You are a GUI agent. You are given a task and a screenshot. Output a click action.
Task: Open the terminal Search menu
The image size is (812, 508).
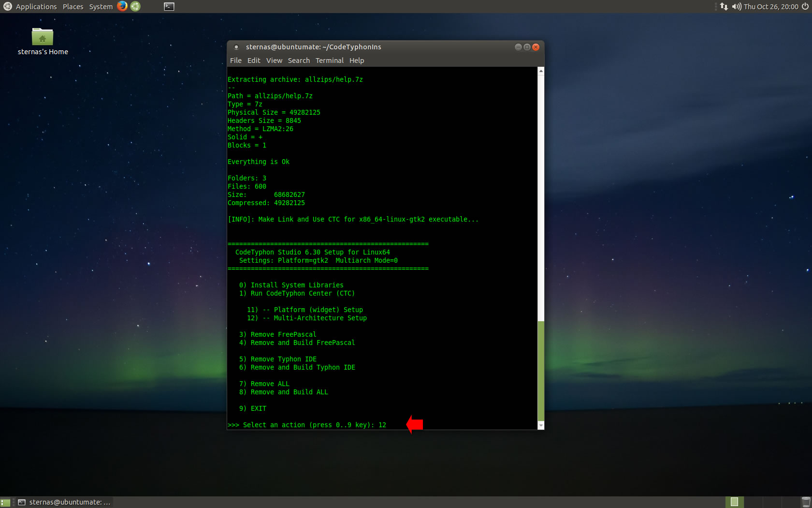click(x=299, y=60)
